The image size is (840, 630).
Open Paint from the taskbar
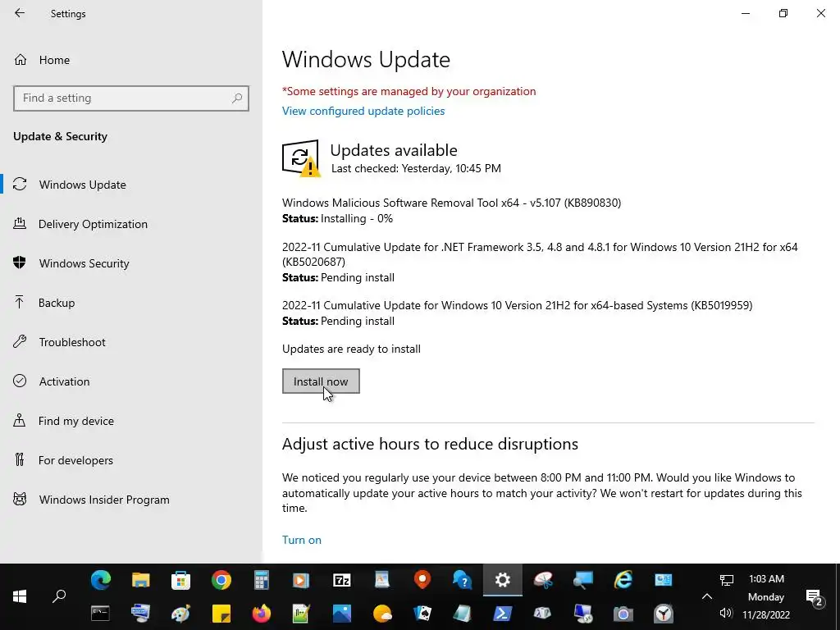pyautogui.click(x=181, y=613)
